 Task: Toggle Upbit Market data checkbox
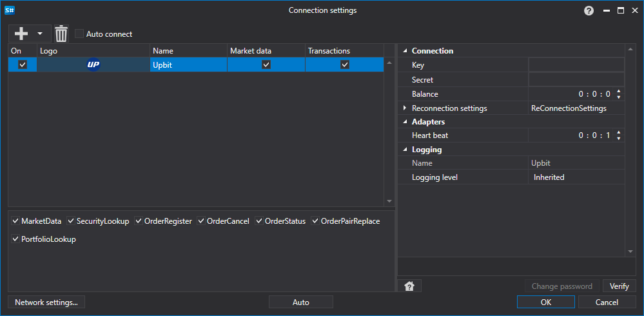coord(266,64)
